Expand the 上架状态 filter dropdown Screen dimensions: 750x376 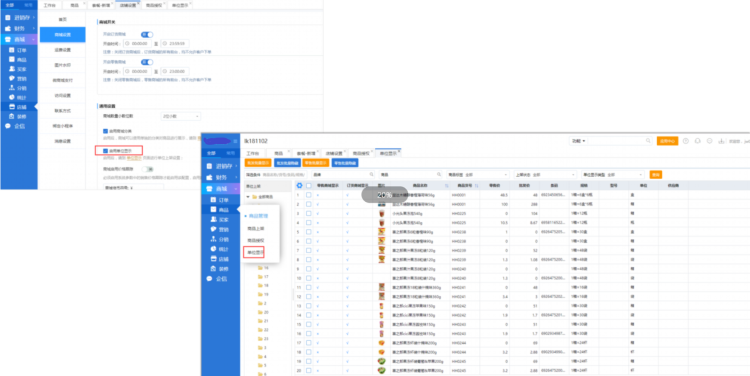click(544, 175)
